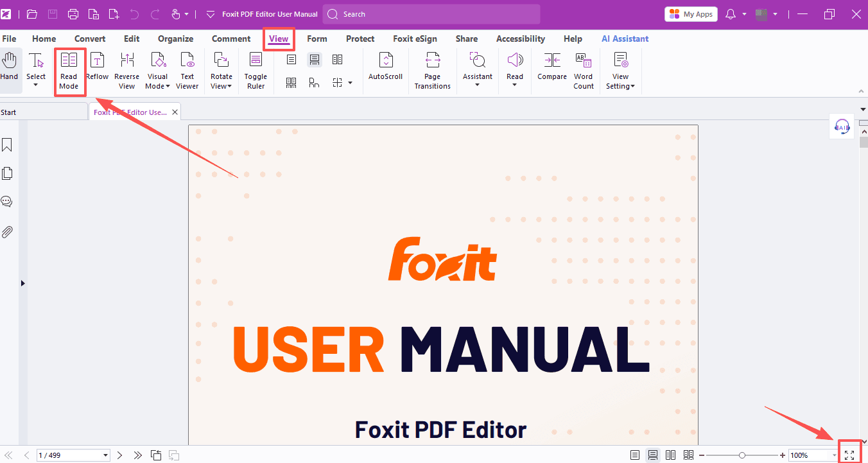
Task: Start AutoScroll
Action: coord(386,67)
